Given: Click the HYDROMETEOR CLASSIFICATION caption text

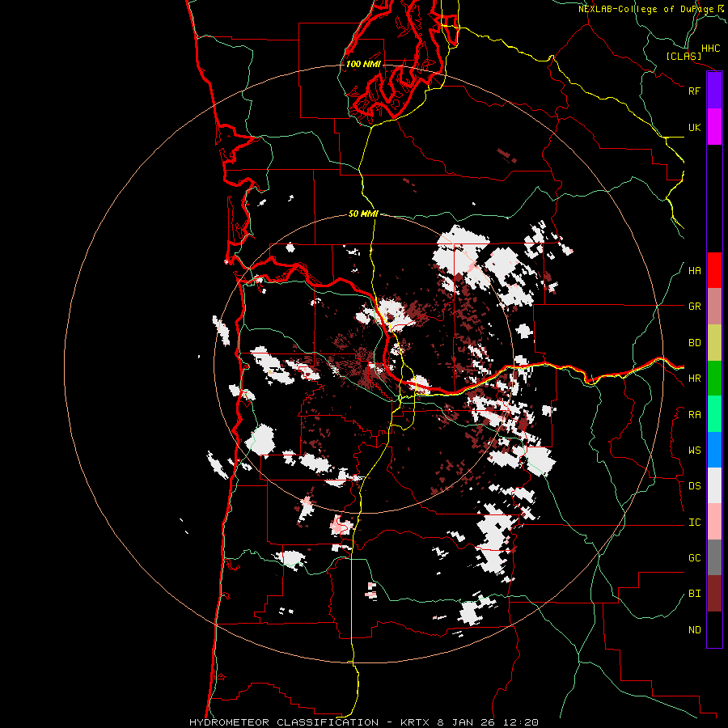Looking at the screenshot, I should coord(284,722).
